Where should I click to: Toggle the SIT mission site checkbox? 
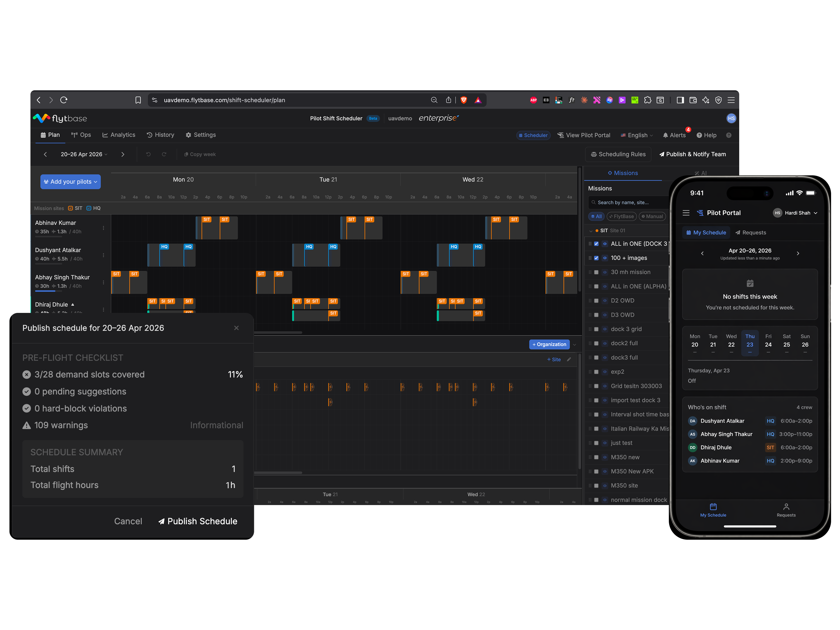tap(70, 208)
